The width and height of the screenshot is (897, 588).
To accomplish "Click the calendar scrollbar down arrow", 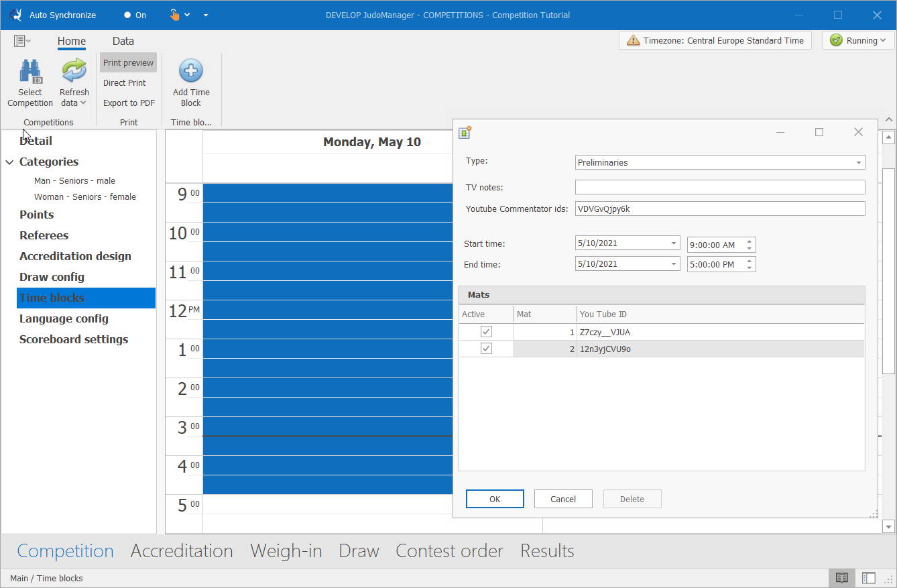I will click(x=889, y=527).
